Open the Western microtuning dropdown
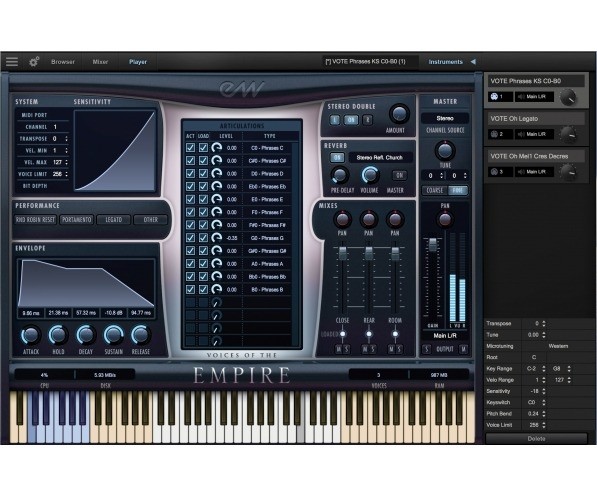Viewport: 597px width, 497px height. 559,346
